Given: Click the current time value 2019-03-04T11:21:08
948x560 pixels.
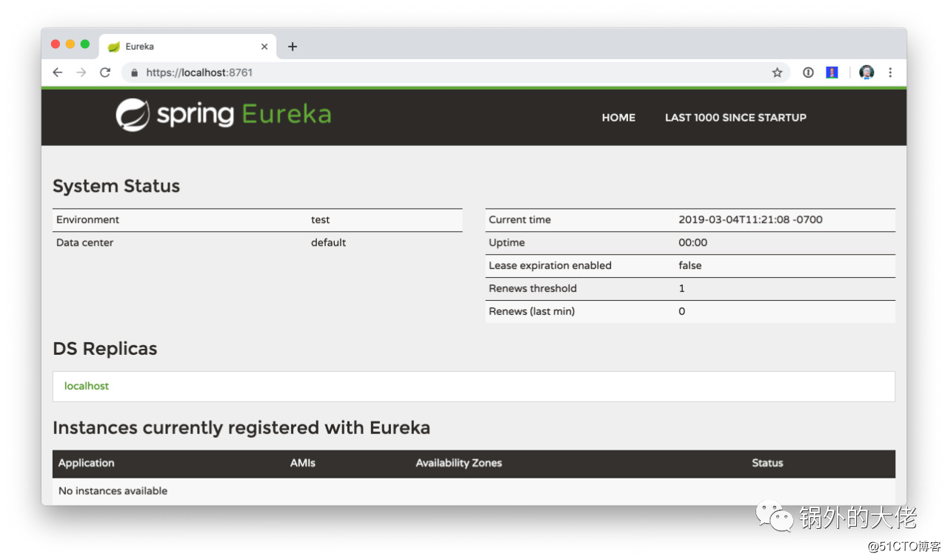Looking at the screenshot, I should 750,220.
